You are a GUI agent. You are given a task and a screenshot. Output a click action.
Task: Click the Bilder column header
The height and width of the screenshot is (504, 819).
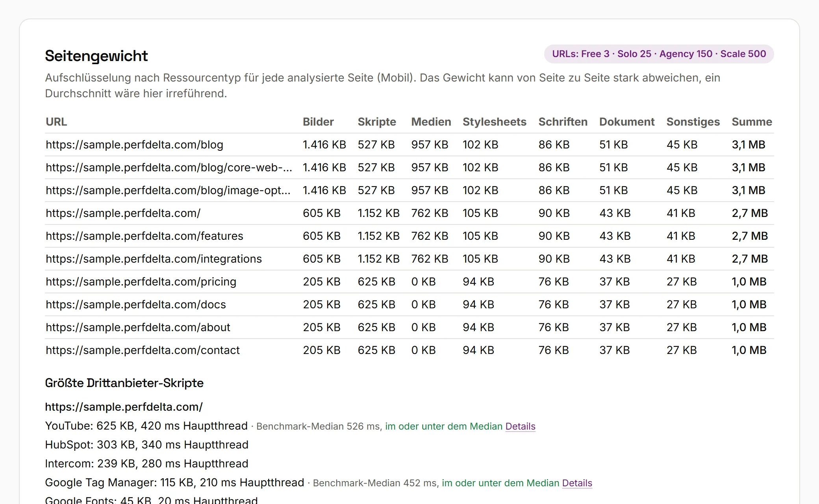click(x=318, y=122)
